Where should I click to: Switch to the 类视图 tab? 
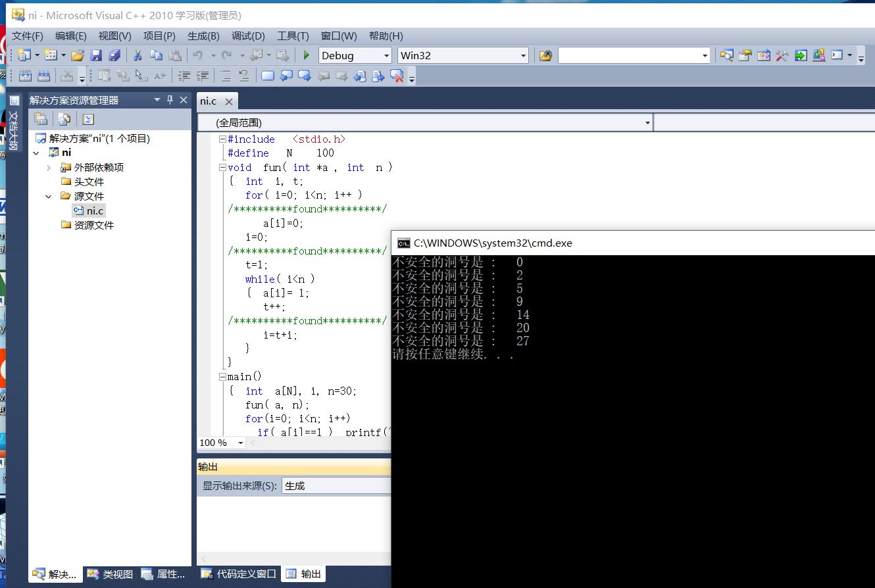tap(111, 574)
